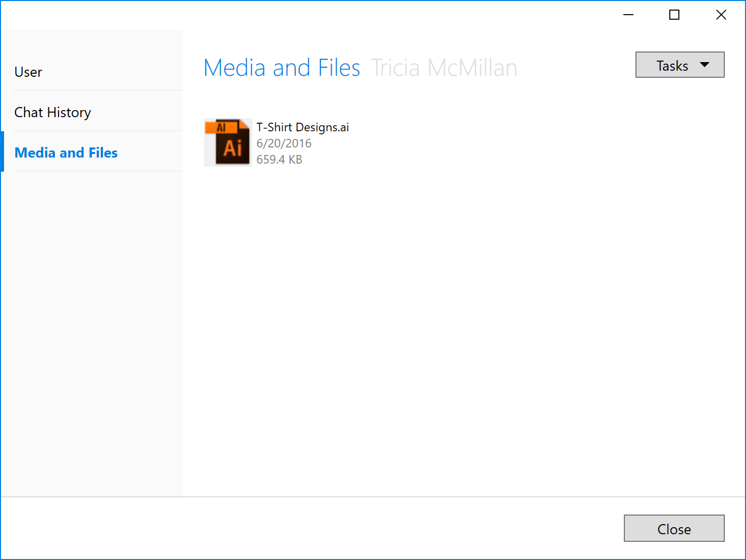Open the Tasks menu button
This screenshot has height=560, width=746.
click(x=672, y=65)
